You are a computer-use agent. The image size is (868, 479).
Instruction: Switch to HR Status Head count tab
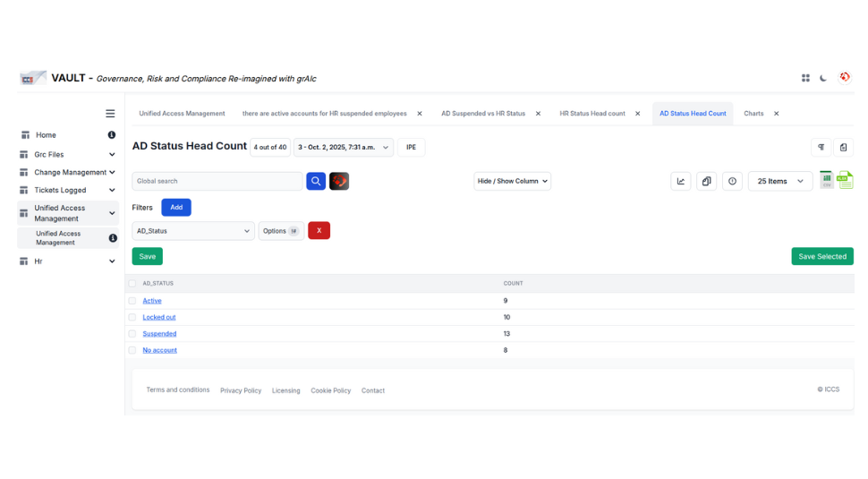coord(592,114)
